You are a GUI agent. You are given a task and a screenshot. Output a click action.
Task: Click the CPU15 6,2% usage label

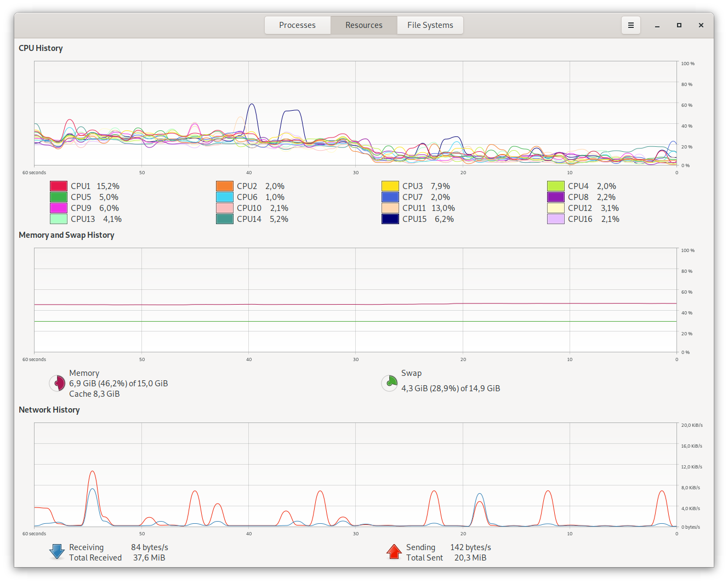(428, 219)
